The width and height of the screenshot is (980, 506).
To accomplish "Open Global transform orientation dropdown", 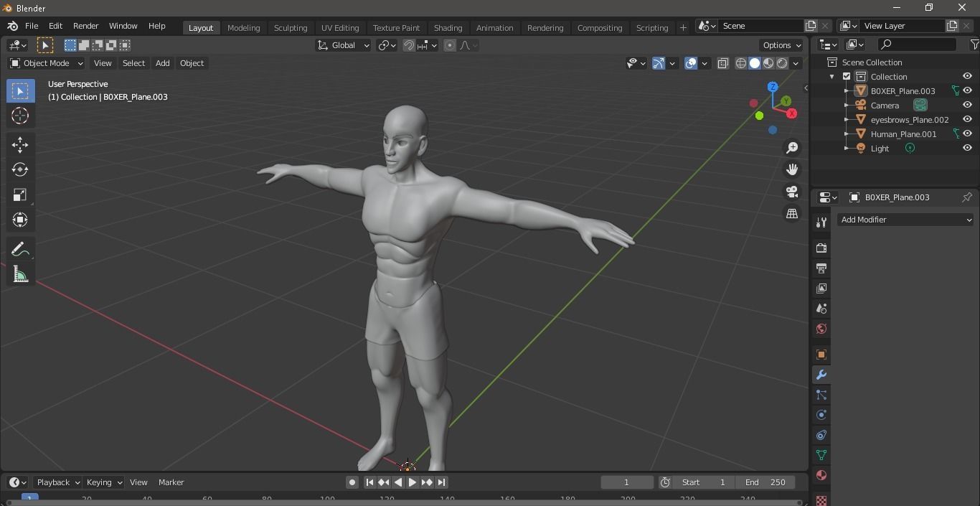I will [344, 45].
